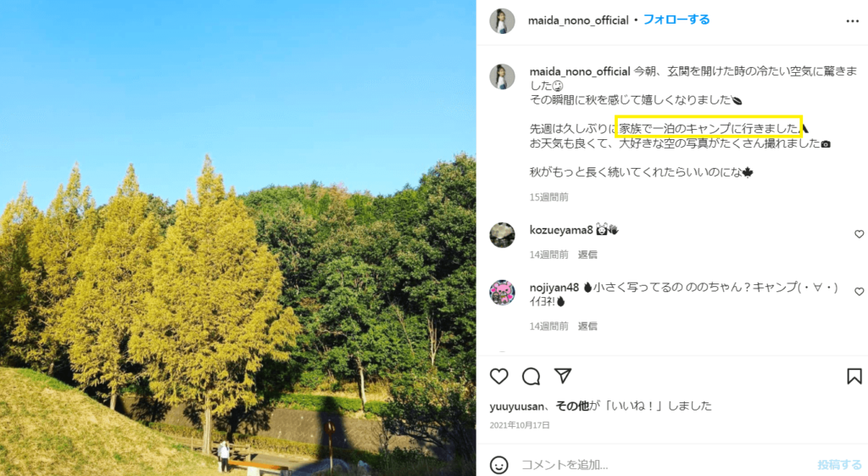
Task: Click maida_nono_official username in header
Action: 578,20
